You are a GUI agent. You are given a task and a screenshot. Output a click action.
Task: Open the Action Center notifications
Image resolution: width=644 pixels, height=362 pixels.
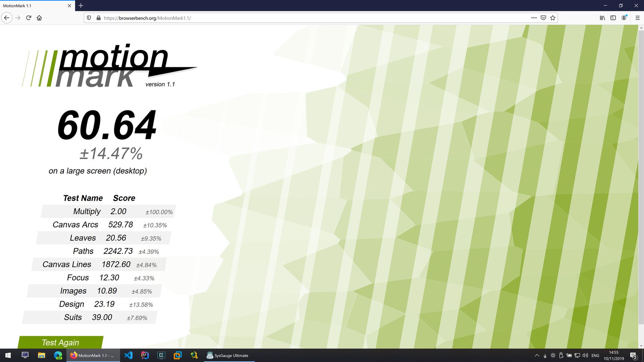[634, 355]
